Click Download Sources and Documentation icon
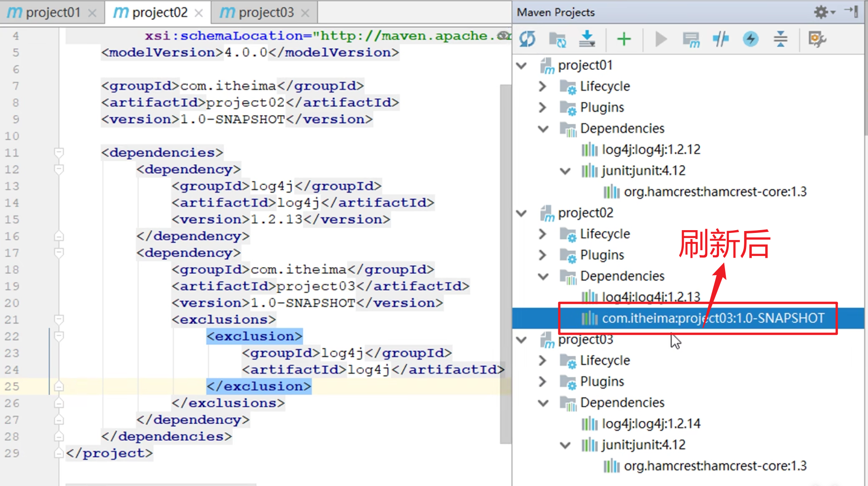Image resolution: width=868 pixels, height=486 pixels. point(587,39)
